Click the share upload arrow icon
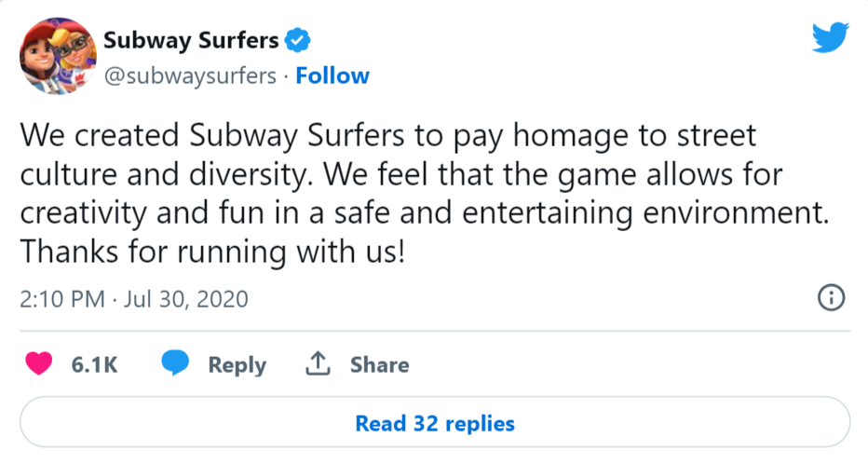The height and width of the screenshot is (464, 868). 319,363
